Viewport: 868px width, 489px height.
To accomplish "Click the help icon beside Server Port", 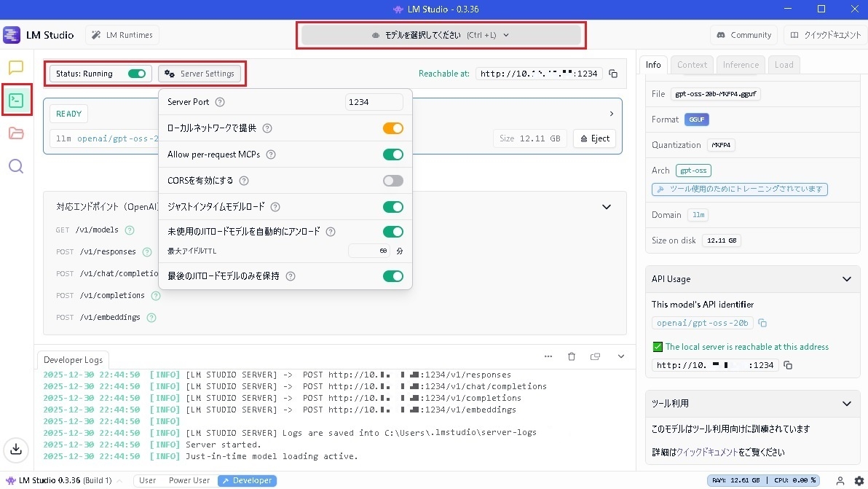I will [220, 103].
